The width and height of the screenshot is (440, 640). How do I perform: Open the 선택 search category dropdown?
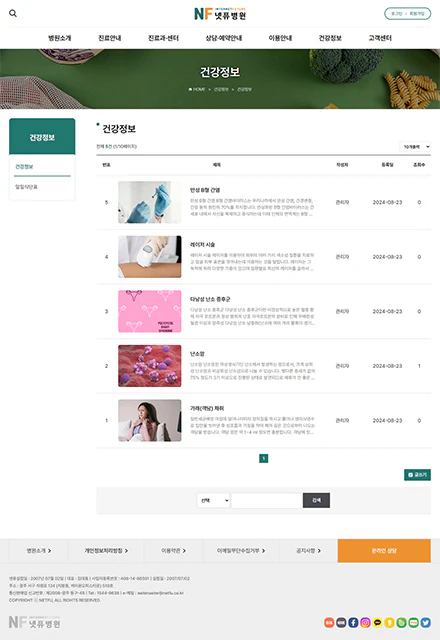tap(213, 500)
